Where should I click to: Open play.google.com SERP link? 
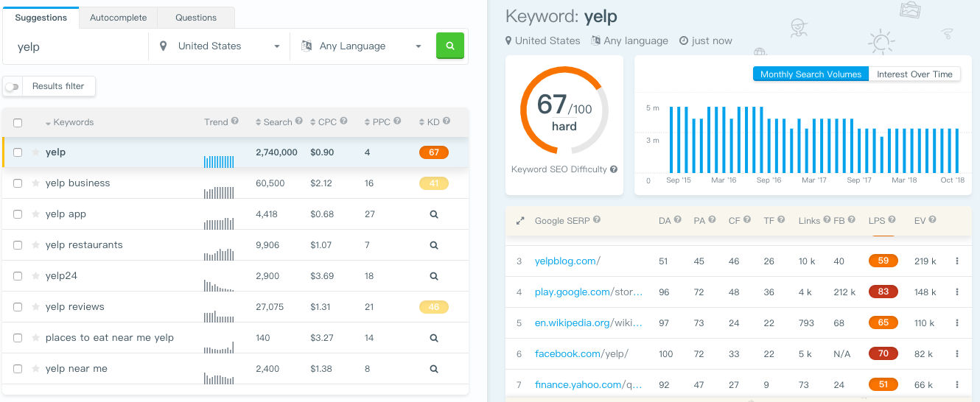[589, 292]
